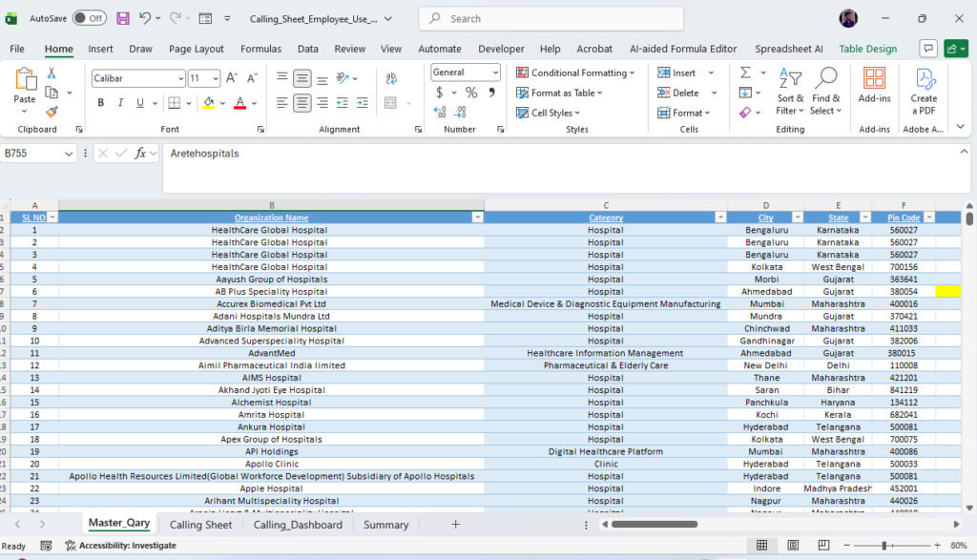Click the Save icon in title bar
The image size is (977, 560).
coord(123,19)
